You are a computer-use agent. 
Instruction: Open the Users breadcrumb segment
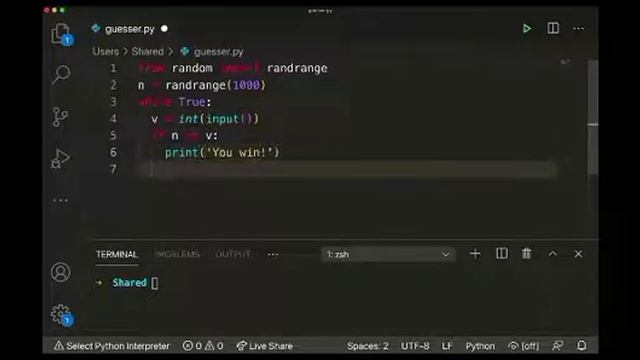105,51
